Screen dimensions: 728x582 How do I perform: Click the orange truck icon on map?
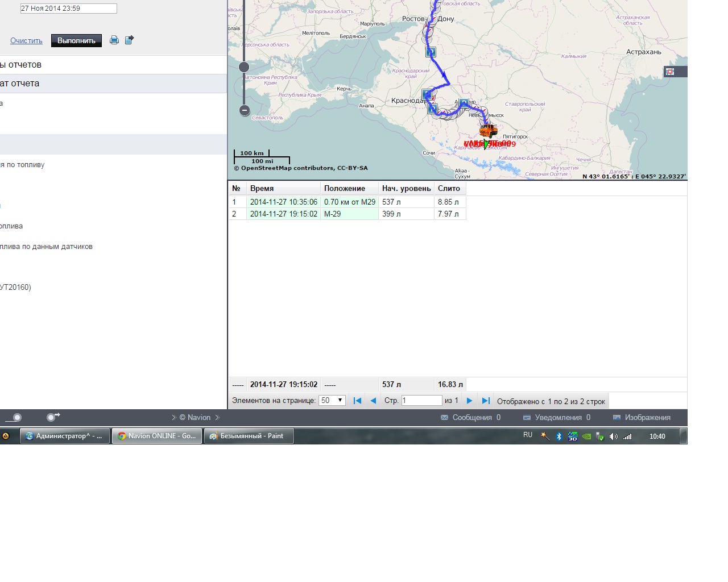click(488, 131)
